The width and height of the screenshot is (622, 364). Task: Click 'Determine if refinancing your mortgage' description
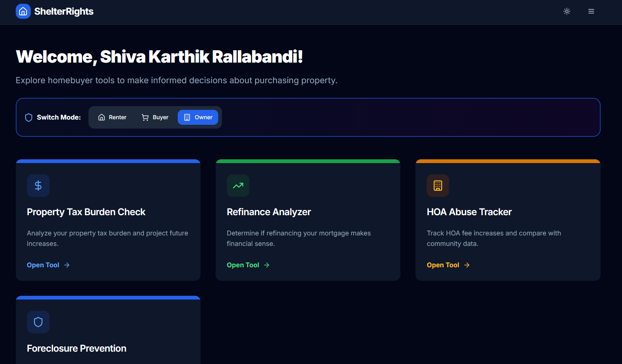point(299,238)
